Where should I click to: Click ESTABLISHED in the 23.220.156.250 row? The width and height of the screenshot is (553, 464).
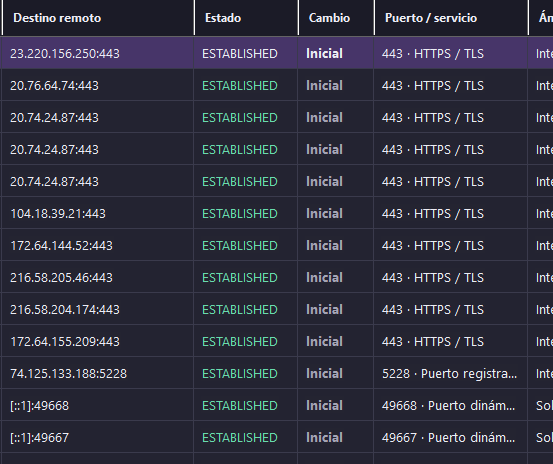coord(240,54)
